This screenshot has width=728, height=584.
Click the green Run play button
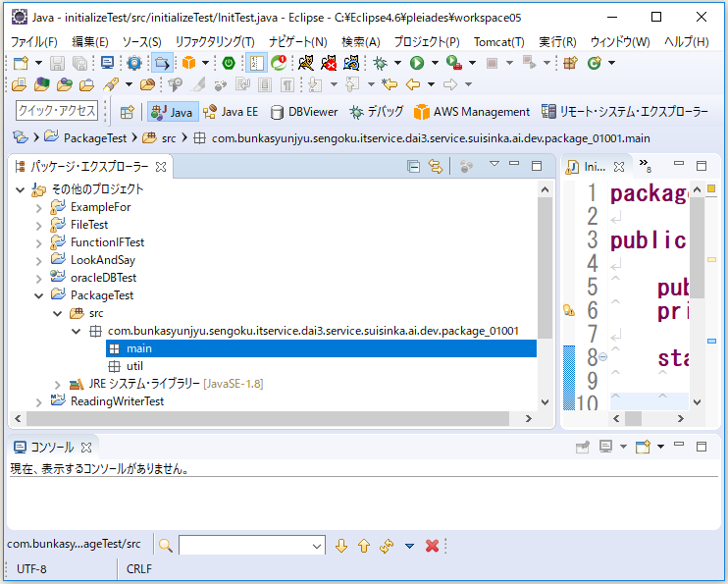417,63
